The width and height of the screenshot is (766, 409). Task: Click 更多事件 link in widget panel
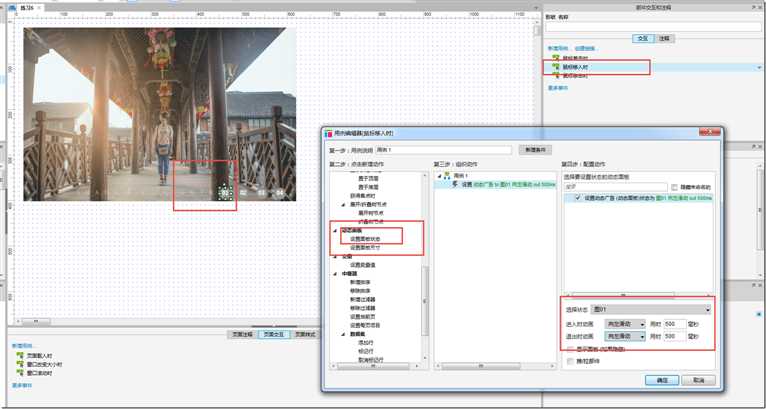[557, 88]
